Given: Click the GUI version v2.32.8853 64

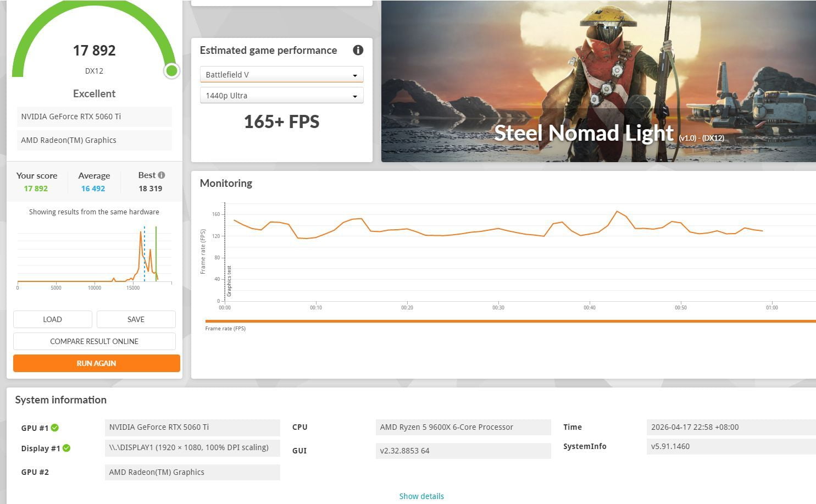Looking at the screenshot, I should [463, 451].
